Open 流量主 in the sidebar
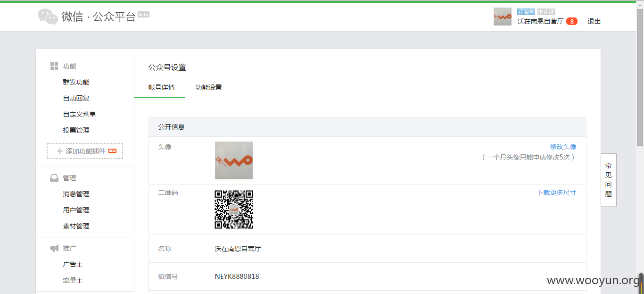 tap(73, 280)
